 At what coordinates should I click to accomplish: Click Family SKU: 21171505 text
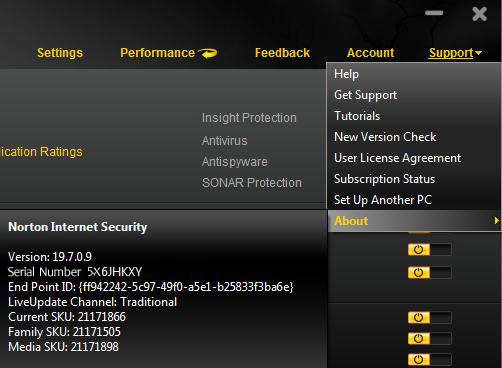(64, 332)
